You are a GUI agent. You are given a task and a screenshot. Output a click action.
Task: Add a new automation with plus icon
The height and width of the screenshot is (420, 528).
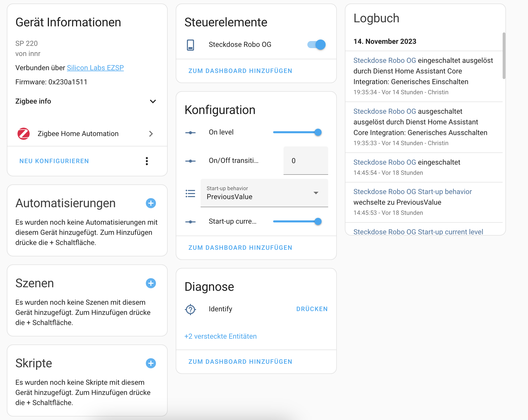pyautogui.click(x=151, y=203)
